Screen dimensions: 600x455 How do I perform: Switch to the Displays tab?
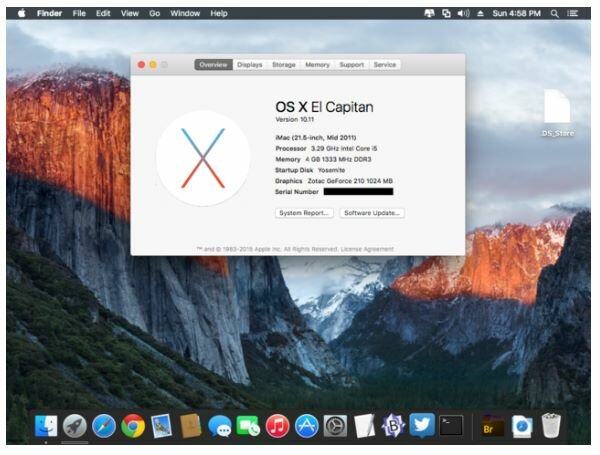pyautogui.click(x=250, y=65)
